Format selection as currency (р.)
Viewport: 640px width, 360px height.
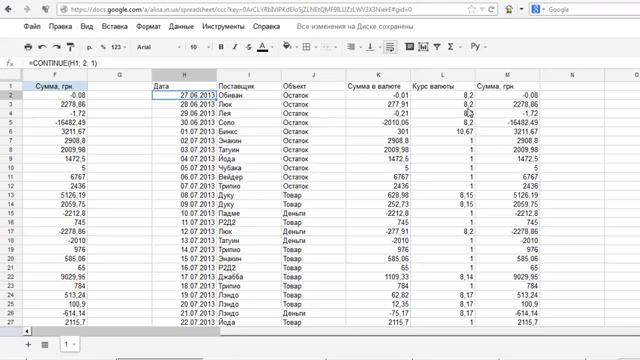(x=89, y=47)
